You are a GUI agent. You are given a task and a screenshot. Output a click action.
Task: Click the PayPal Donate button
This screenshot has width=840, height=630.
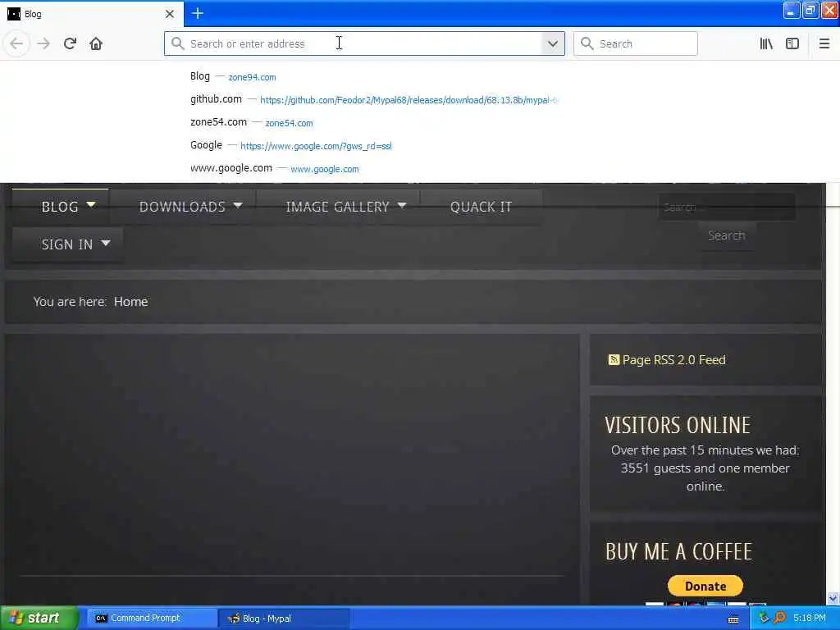pos(705,586)
